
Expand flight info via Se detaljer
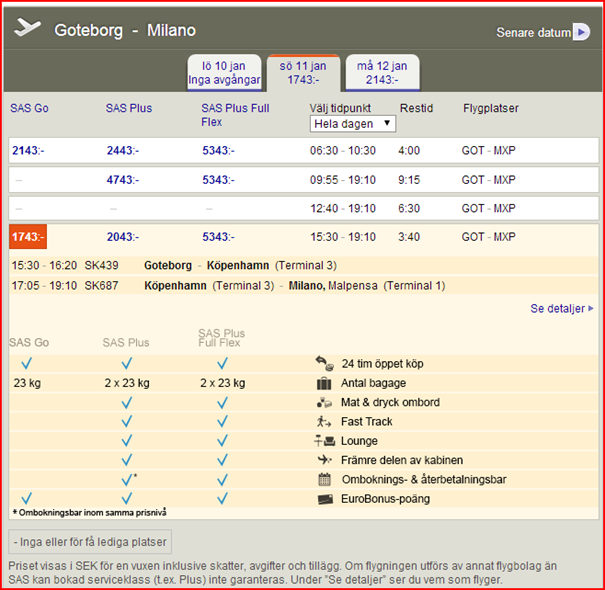coord(561,309)
